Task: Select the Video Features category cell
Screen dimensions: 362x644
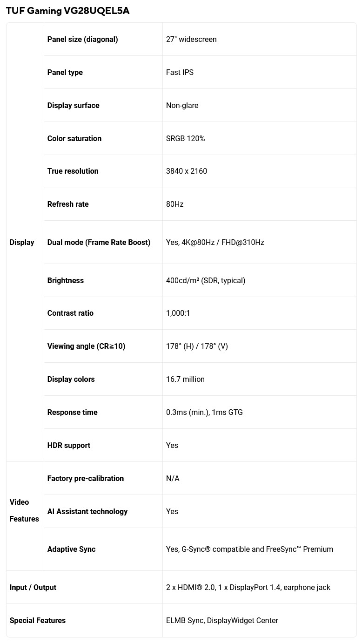Action: tap(24, 511)
